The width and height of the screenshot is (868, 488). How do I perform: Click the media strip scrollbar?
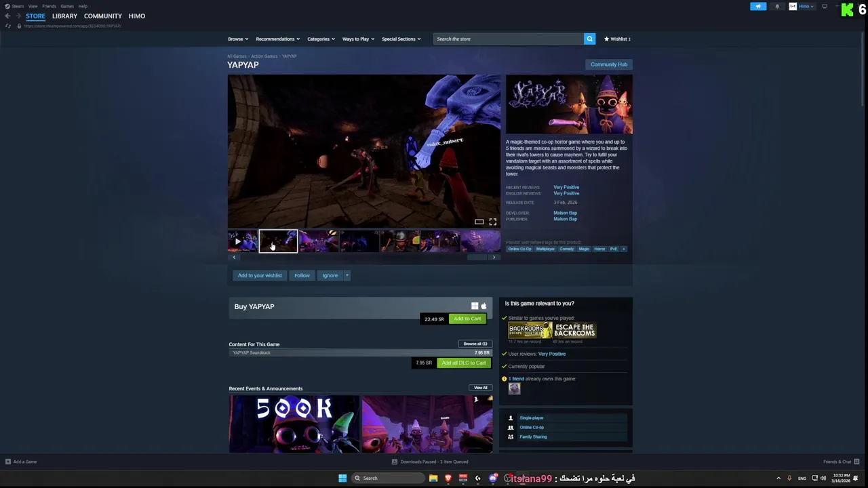(x=477, y=258)
